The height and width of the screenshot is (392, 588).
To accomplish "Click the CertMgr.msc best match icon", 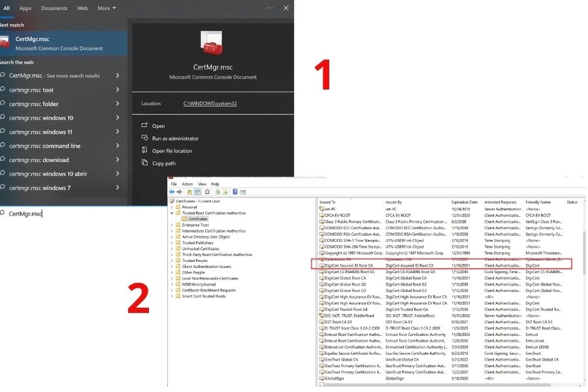I will [5, 42].
